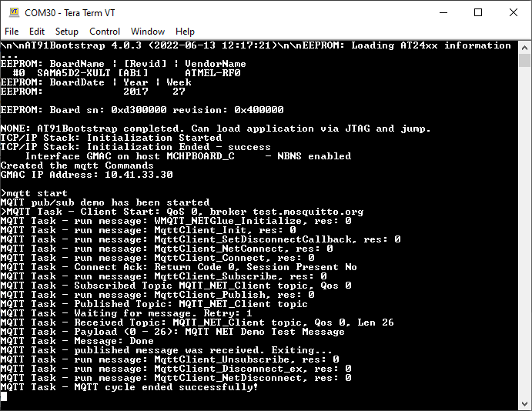
Task: Open the Control menu
Action: coord(105,32)
